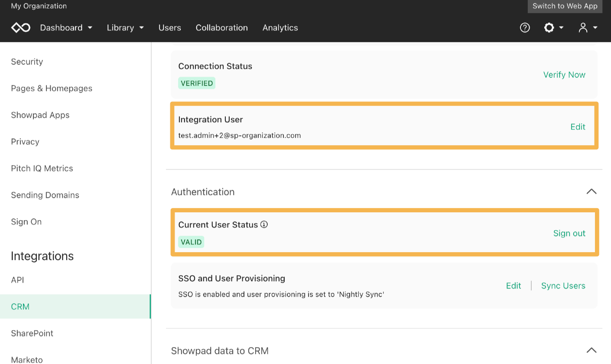This screenshot has width=611, height=364.
Task: Click the test.admin+2@sp-organization.com email text
Action: click(x=240, y=135)
